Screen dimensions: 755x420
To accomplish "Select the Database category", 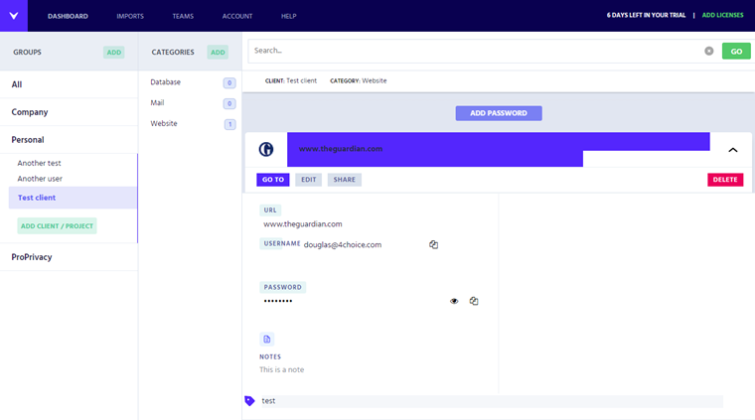I will coord(166,82).
